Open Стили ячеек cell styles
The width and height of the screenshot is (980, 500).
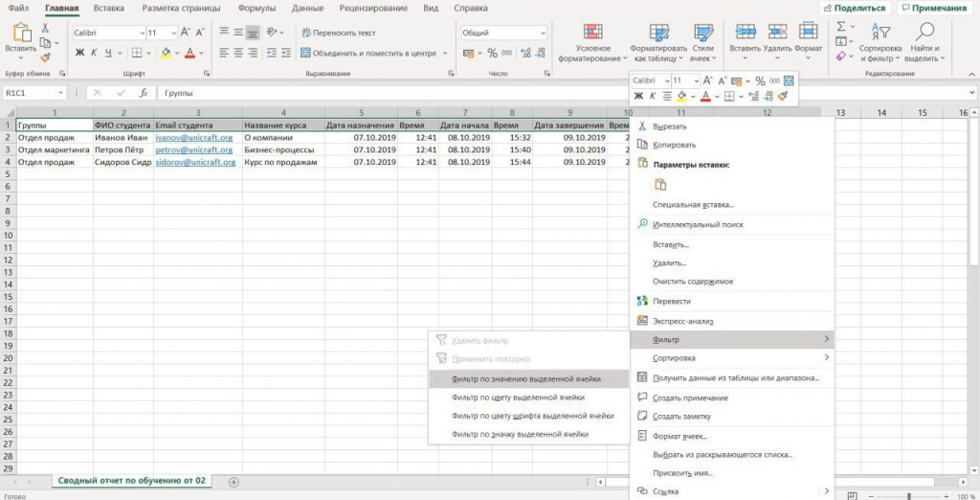(703, 42)
